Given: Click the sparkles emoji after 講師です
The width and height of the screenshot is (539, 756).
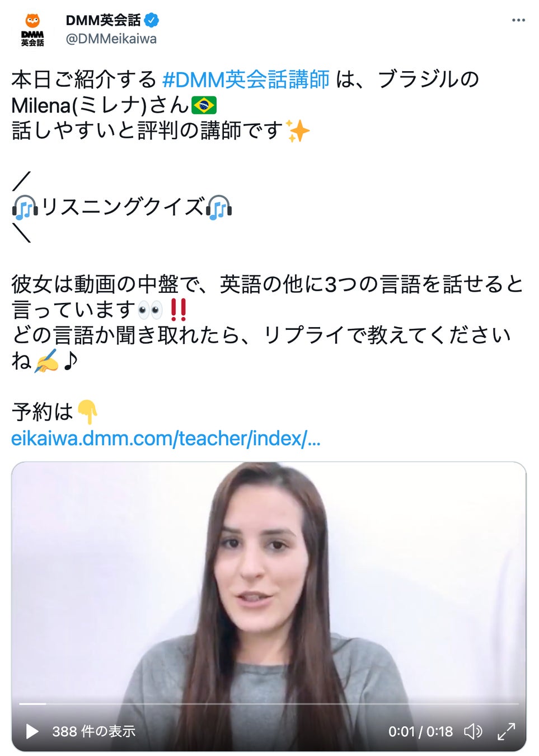Looking at the screenshot, I should (x=298, y=130).
